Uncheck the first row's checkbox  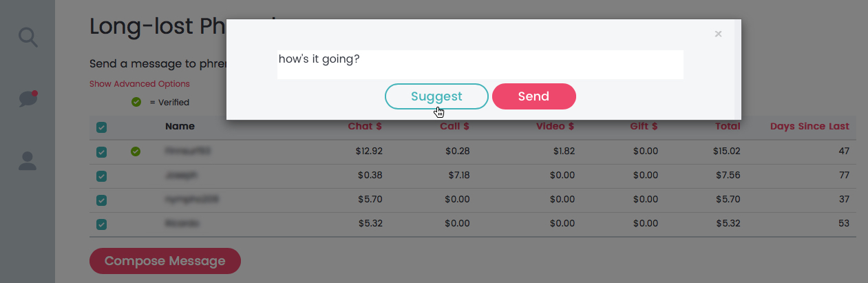coord(101,151)
